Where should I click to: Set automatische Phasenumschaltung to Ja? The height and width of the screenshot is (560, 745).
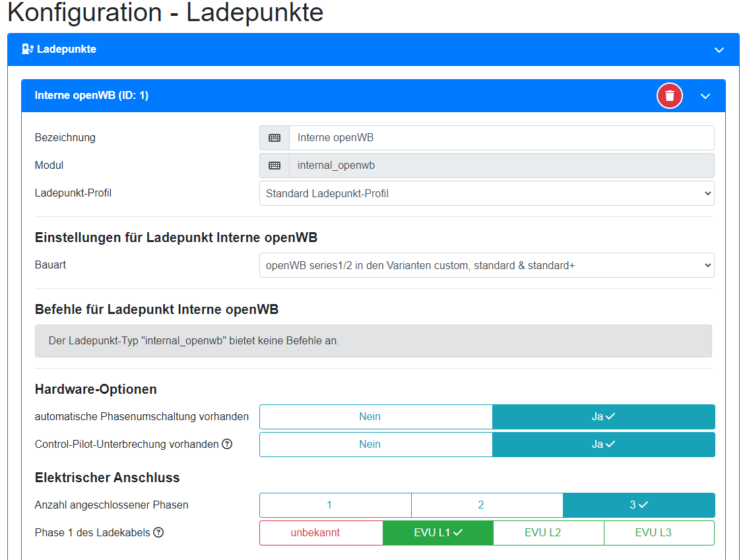603,417
